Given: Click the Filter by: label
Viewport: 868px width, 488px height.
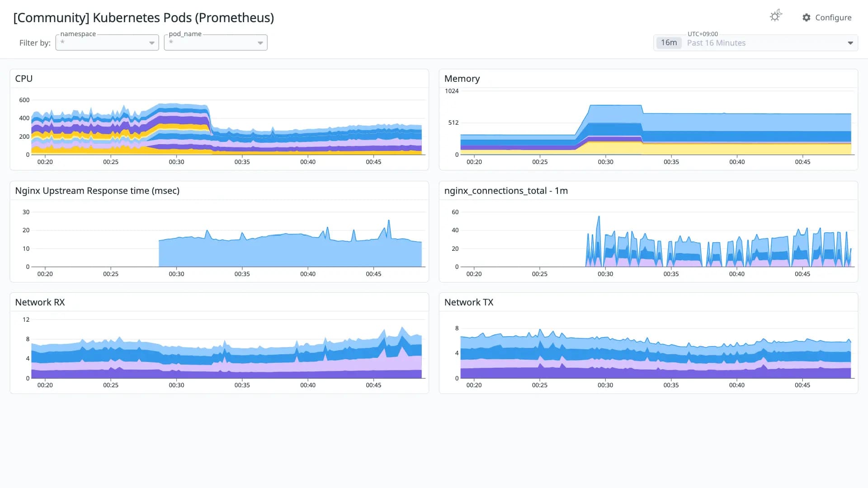Looking at the screenshot, I should (x=35, y=43).
